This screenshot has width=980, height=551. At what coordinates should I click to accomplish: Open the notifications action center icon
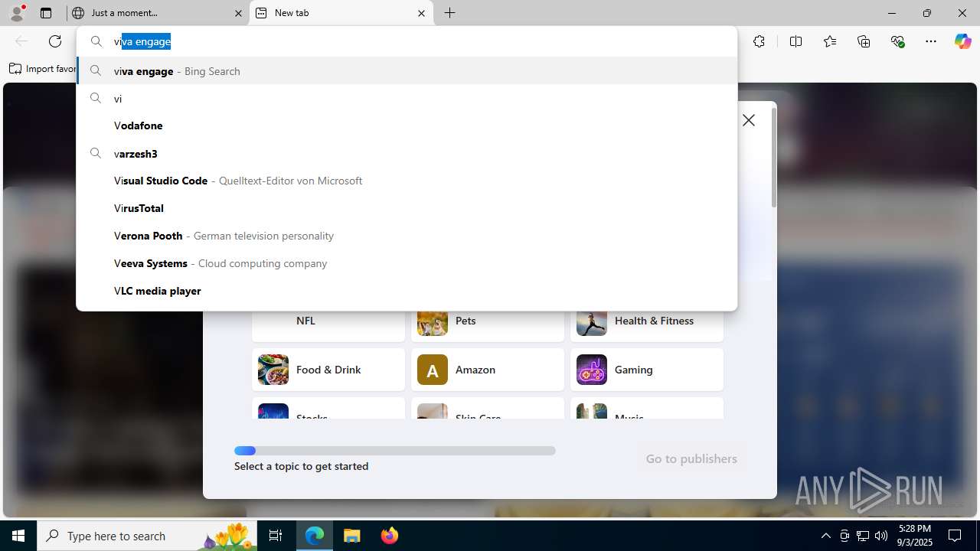tap(955, 536)
